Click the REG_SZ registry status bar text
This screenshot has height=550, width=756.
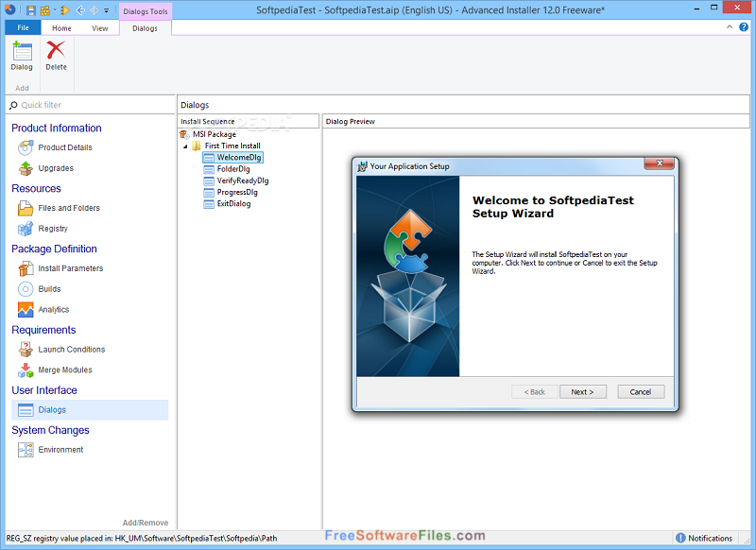pyautogui.click(x=141, y=538)
